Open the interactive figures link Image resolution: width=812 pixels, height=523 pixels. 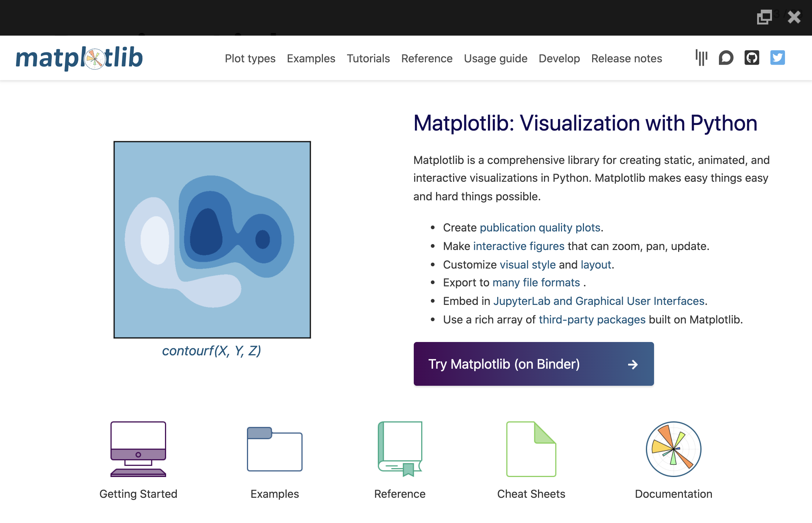(x=519, y=246)
